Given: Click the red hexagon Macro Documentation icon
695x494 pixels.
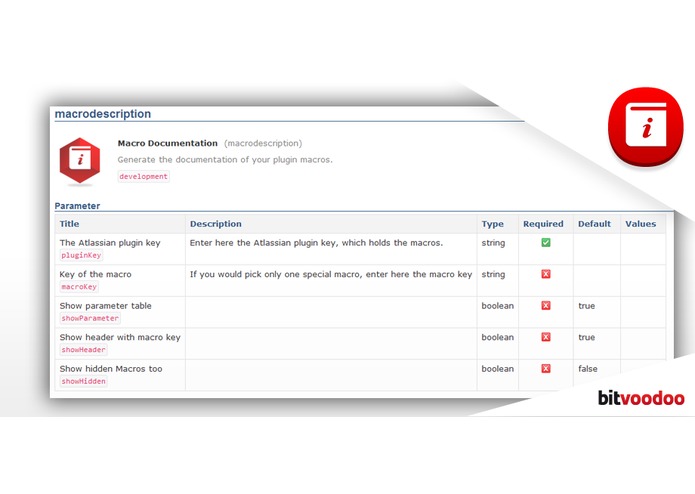Looking at the screenshot, I should [x=80, y=160].
